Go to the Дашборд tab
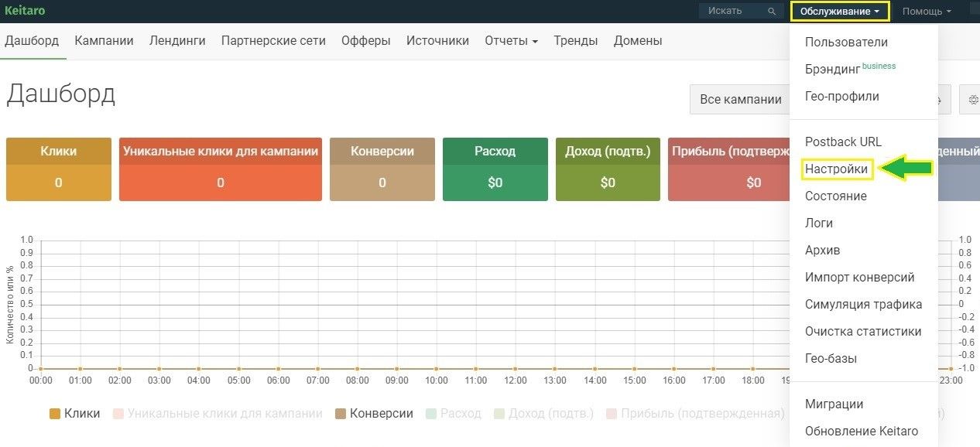 (x=32, y=41)
